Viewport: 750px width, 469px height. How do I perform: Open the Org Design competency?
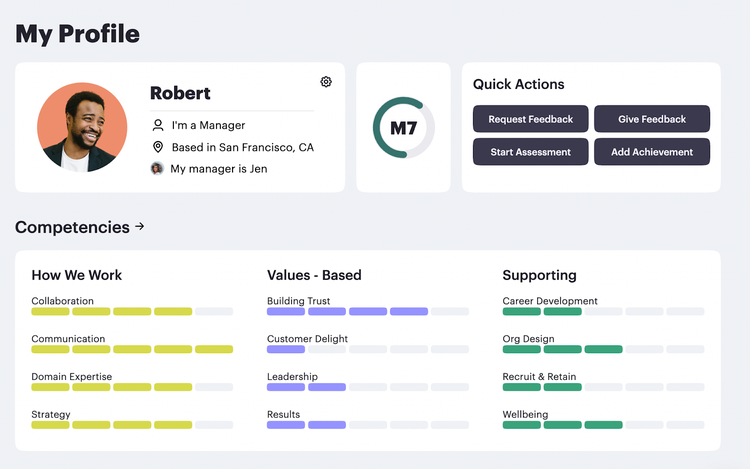tap(528, 338)
